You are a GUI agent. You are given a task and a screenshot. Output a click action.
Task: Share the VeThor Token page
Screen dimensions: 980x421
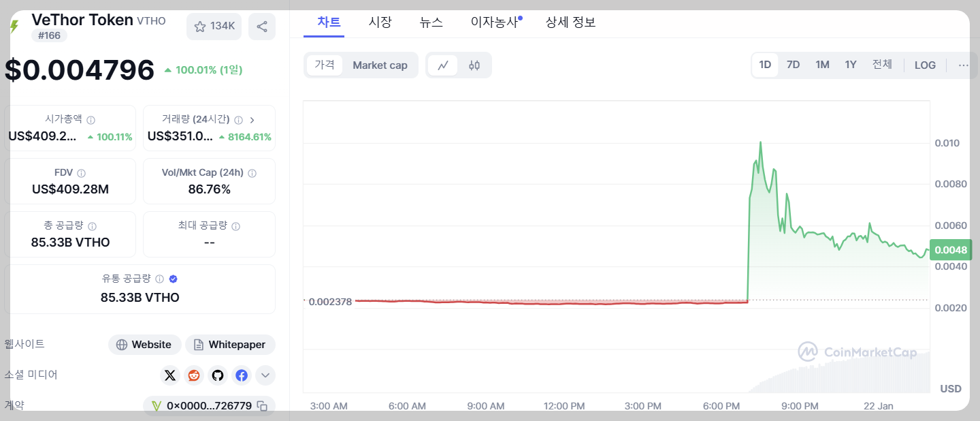pyautogui.click(x=262, y=26)
